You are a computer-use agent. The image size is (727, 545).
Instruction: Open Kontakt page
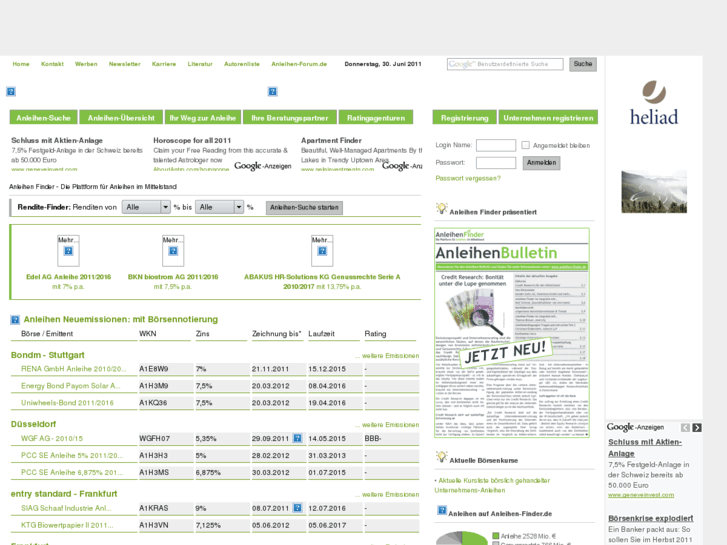tap(52, 64)
